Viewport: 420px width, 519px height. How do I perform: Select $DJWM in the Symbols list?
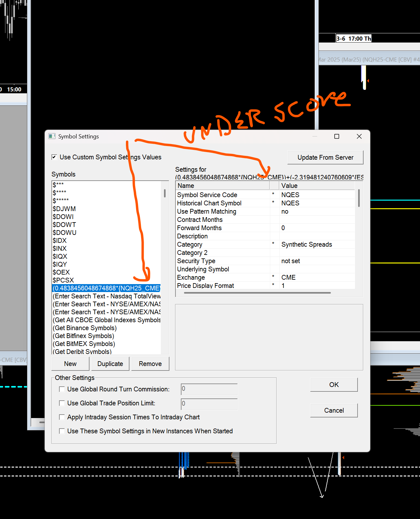tap(106, 209)
